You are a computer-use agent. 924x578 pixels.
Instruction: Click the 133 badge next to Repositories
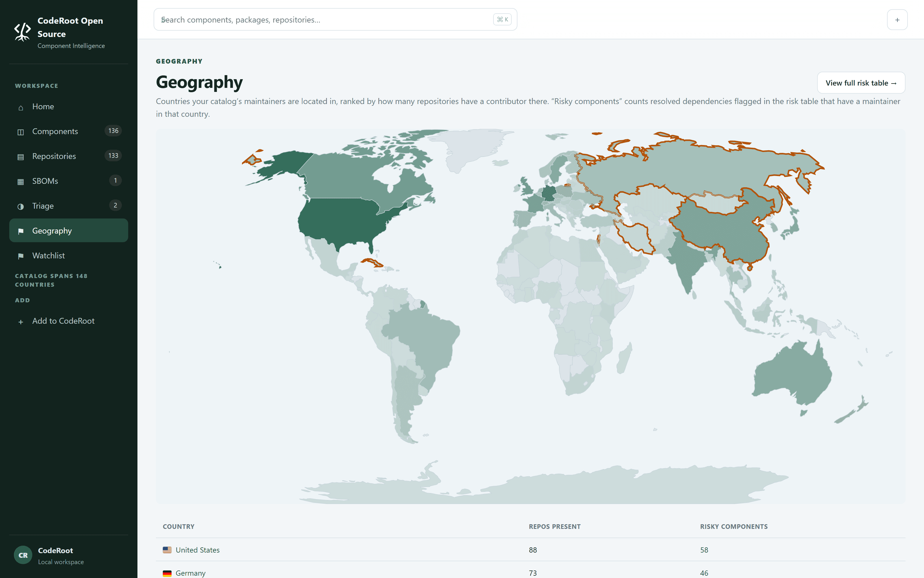113,155
